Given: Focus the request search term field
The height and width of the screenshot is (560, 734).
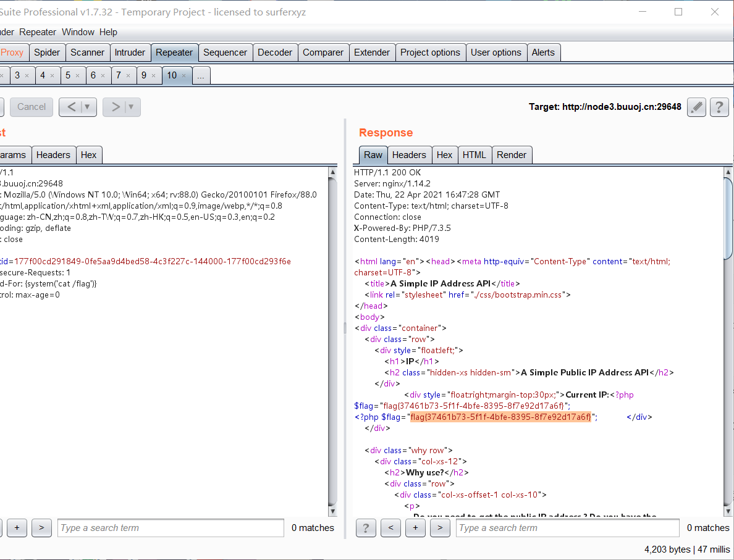Looking at the screenshot, I should coord(171,528).
